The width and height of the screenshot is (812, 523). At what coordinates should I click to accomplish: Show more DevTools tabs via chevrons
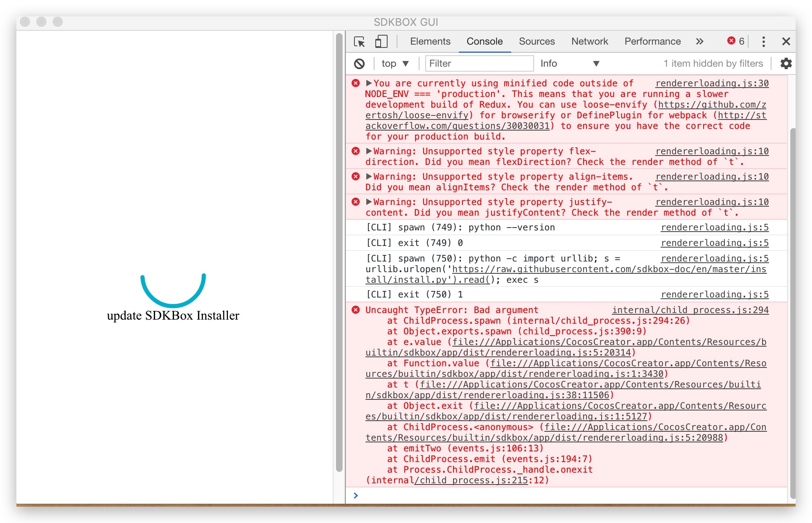(x=699, y=42)
